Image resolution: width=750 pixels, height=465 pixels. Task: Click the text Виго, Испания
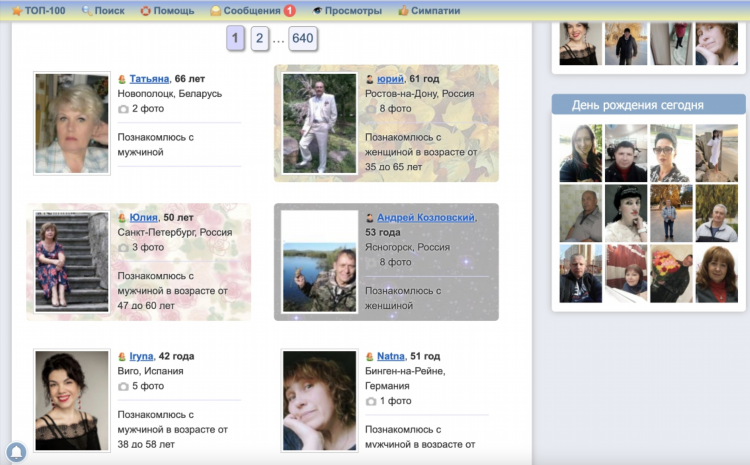(151, 371)
